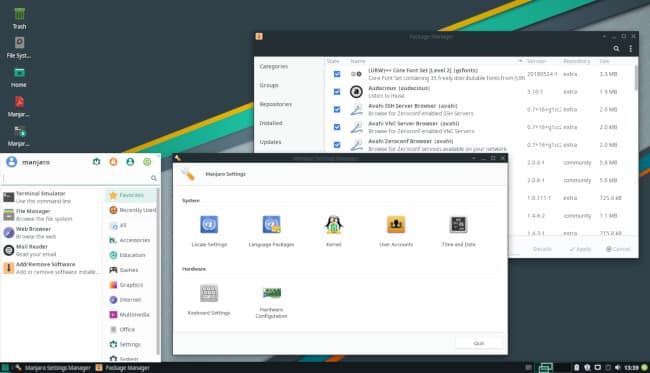
Task: Sort packages by Size column header
Action: [x=604, y=61]
